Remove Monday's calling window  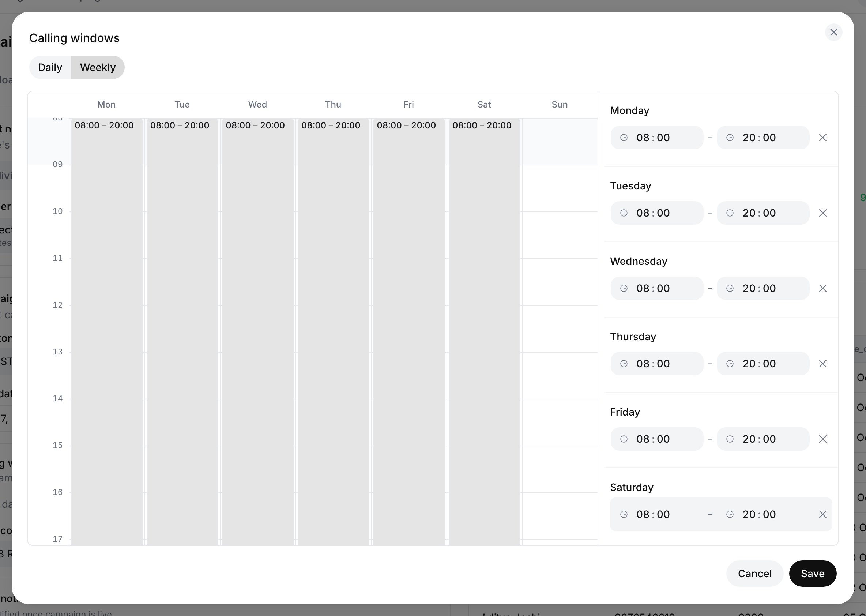[x=822, y=138]
